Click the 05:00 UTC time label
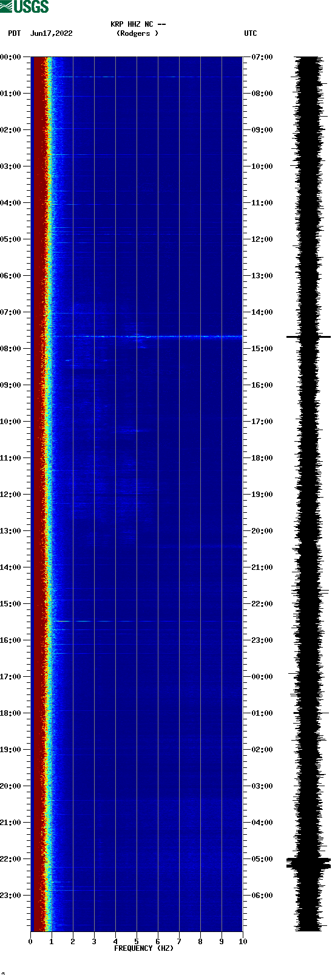 pyautogui.click(x=262, y=859)
